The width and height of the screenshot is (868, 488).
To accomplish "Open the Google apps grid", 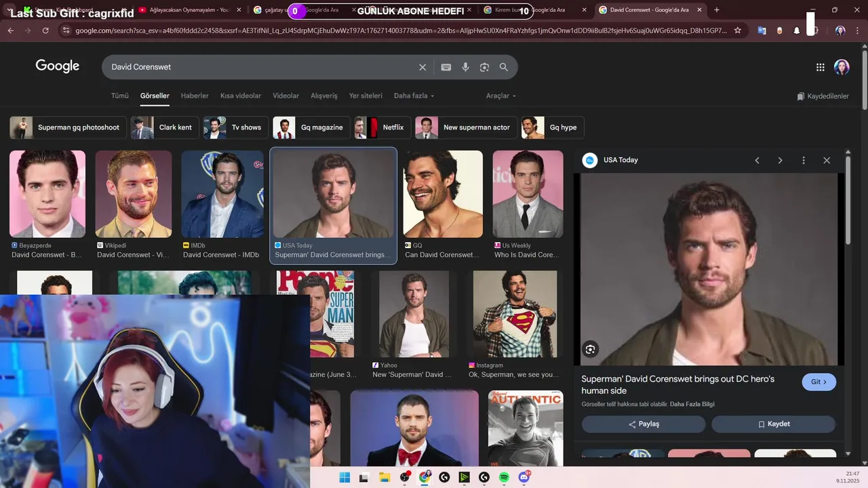I will pos(821,67).
